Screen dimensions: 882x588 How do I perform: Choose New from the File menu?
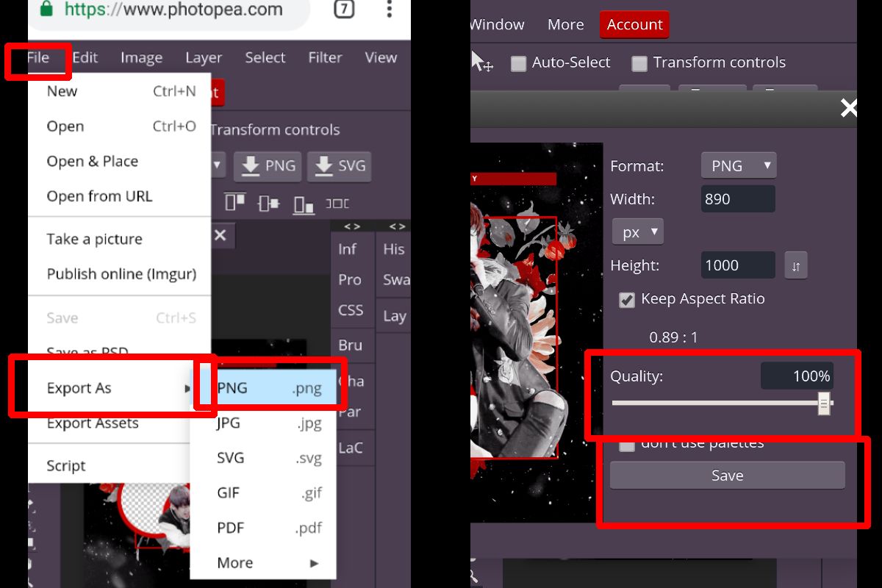[119, 91]
